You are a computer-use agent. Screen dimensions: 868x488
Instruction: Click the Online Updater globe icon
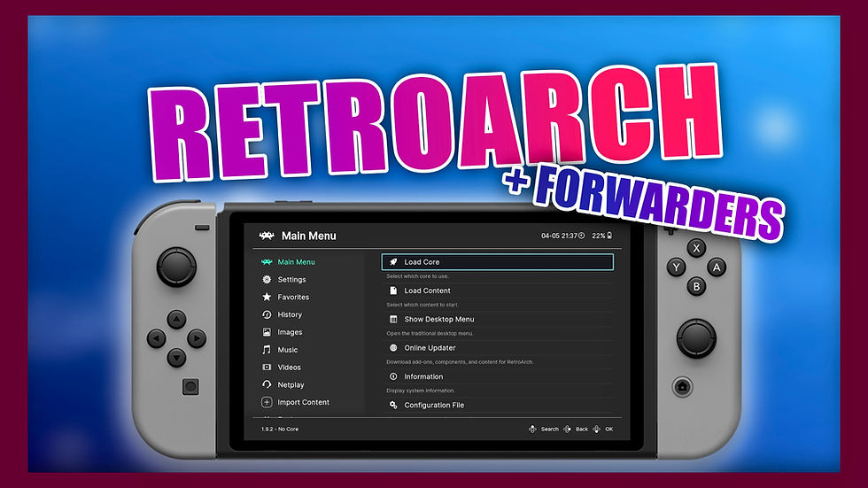click(x=393, y=348)
